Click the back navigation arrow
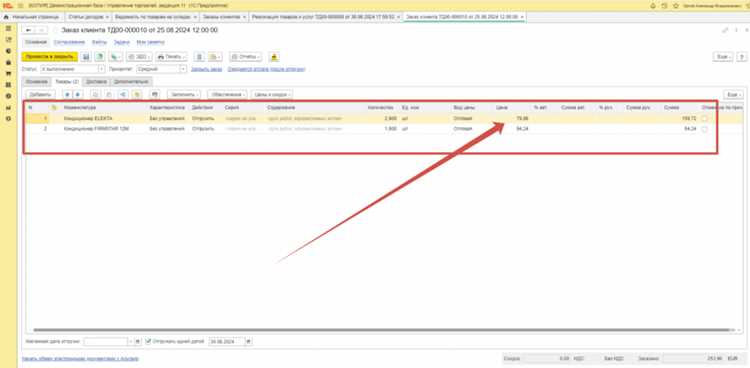This screenshot has height=368, width=750. pos(29,30)
